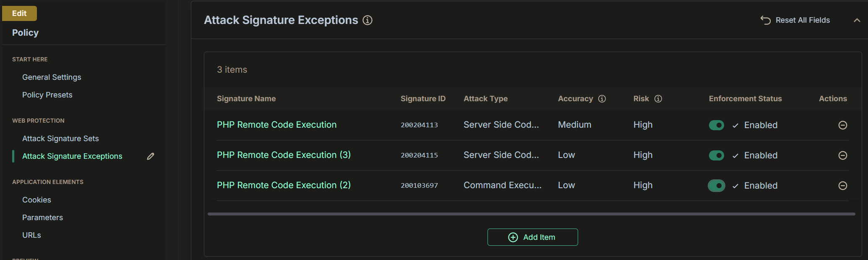This screenshot has width=868, height=260.
Task: Click the horizontal scrollbar under the table
Action: click(x=531, y=214)
